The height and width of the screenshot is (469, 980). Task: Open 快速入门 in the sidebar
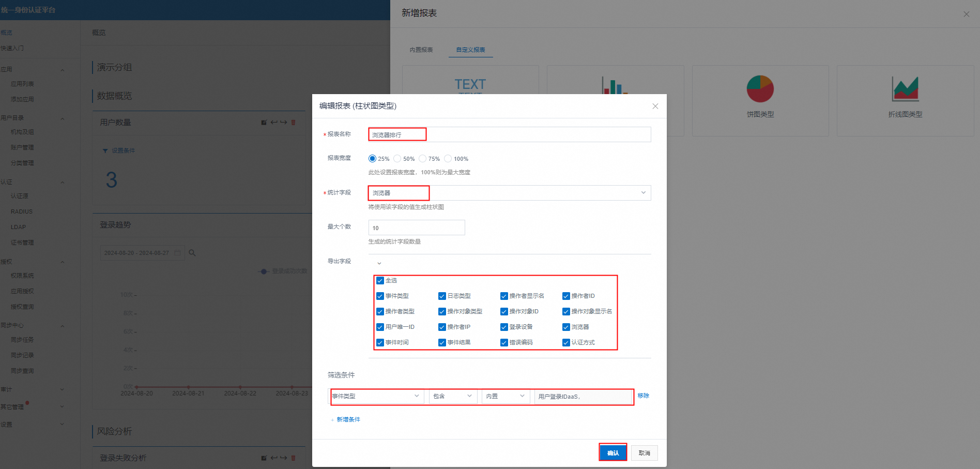pos(12,48)
